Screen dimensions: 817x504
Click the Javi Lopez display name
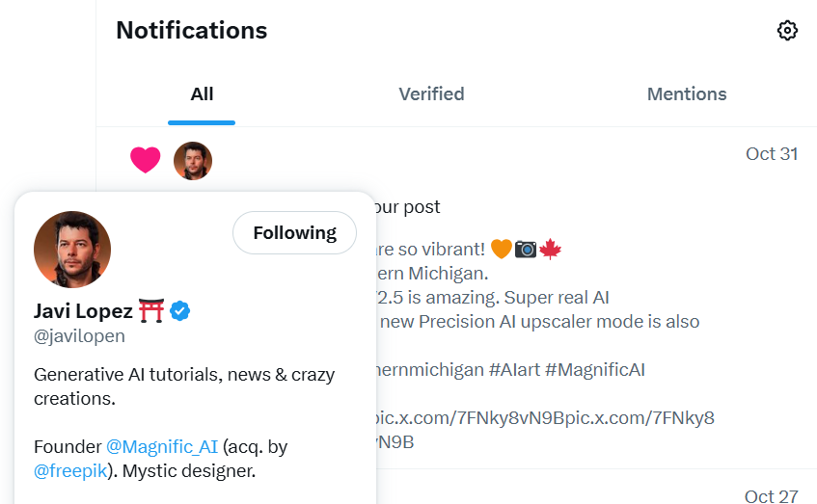coord(84,310)
